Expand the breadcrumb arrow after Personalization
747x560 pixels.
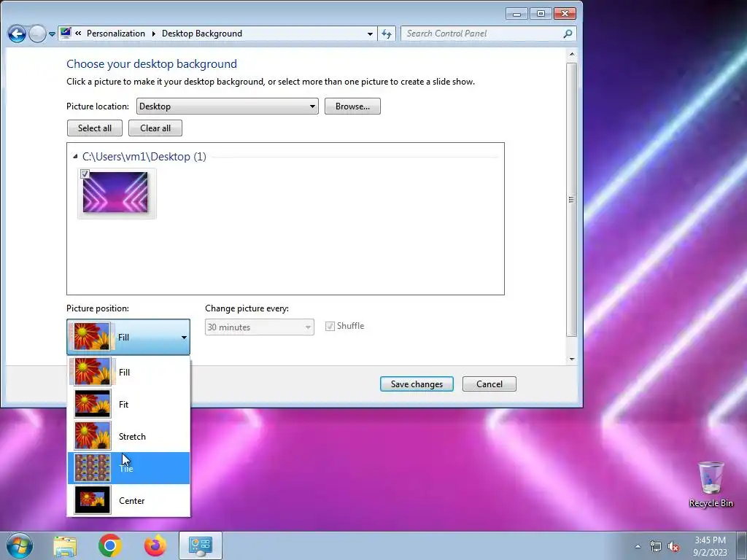coord(153,34)
